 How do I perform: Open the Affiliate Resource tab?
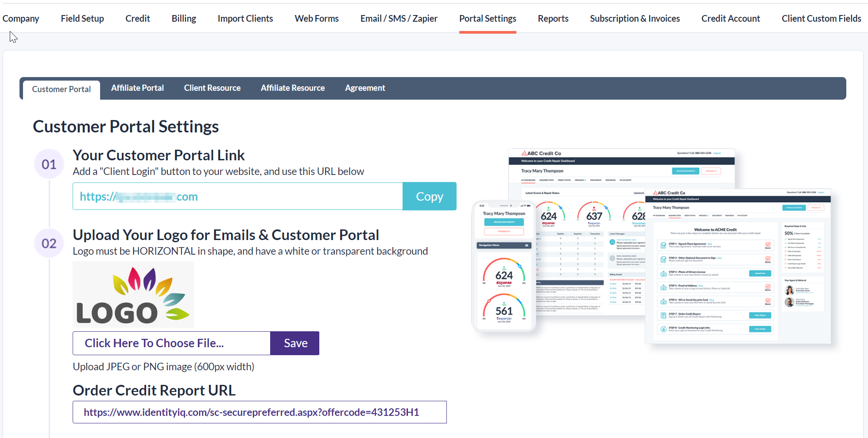pyautogui.click(x=292, y=88)
